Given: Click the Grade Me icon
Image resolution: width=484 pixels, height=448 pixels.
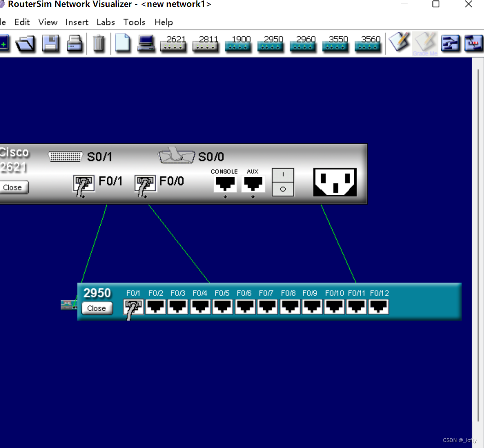Looking at the screenshot, I should pos(426,44).
